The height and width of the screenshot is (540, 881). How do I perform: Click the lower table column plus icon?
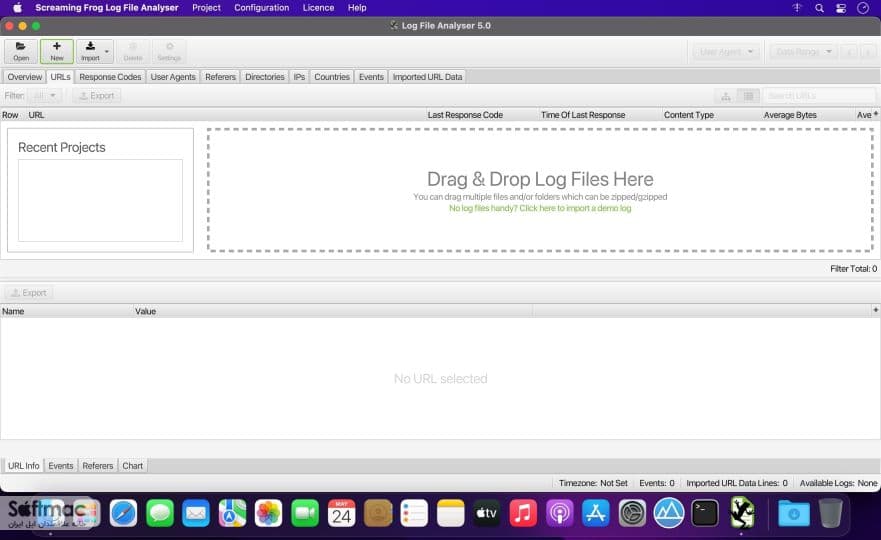point(875,310)
